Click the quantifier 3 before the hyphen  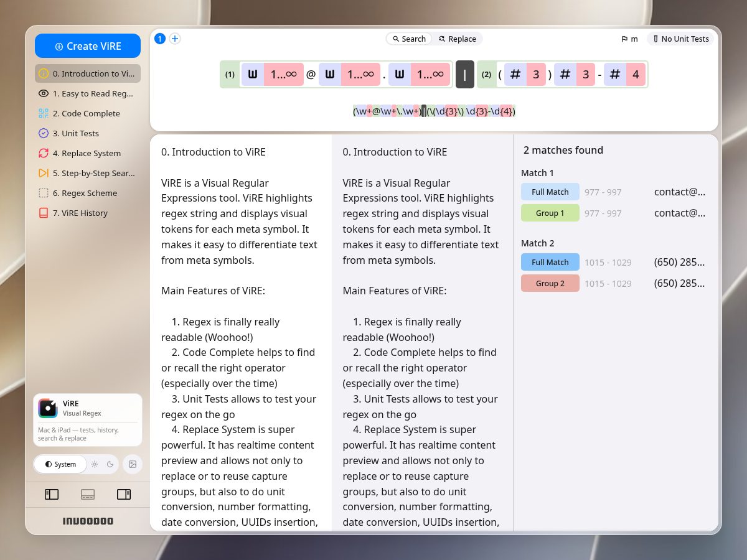click(x=586, y=75)
